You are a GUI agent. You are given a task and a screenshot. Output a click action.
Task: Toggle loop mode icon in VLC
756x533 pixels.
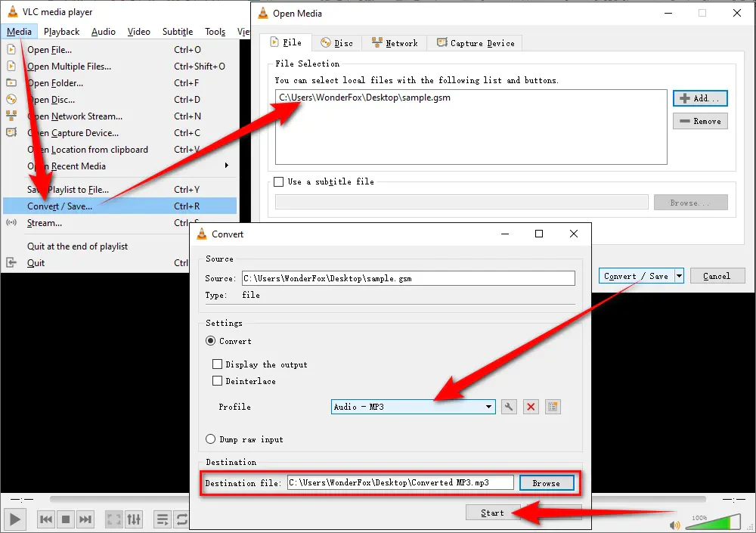181,519
